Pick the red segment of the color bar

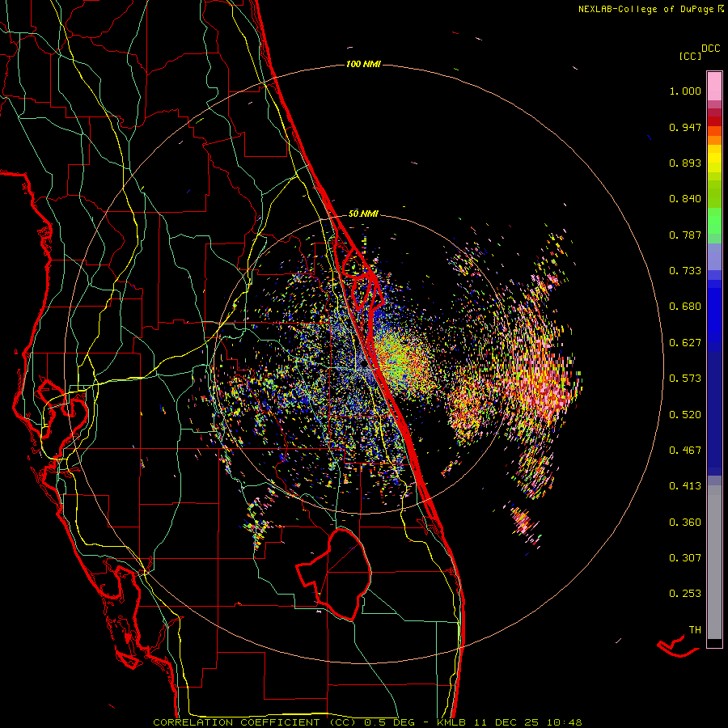pos(714,121)
